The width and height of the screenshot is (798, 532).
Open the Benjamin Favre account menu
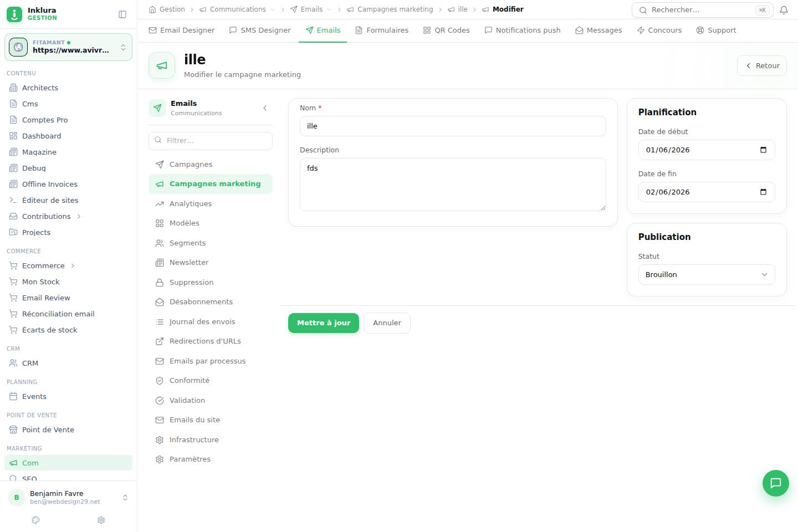click(68, 497)
